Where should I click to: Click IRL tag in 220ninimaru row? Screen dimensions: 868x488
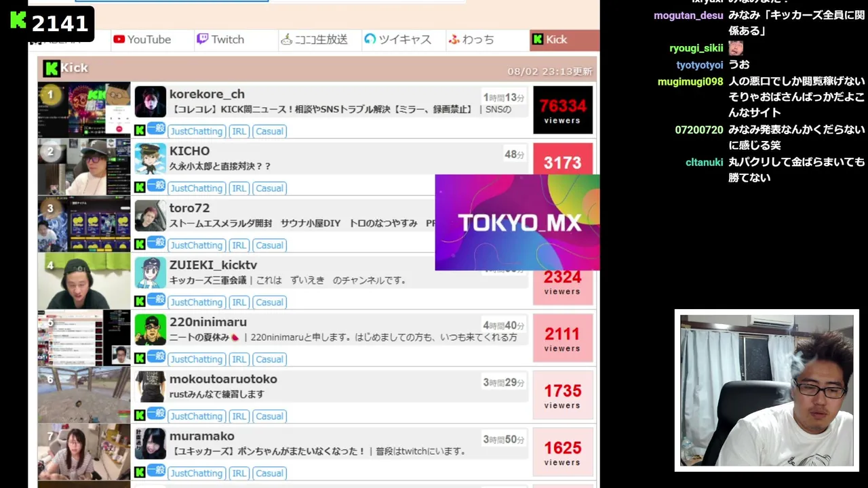pyautogui.click(x=239, y=359)
